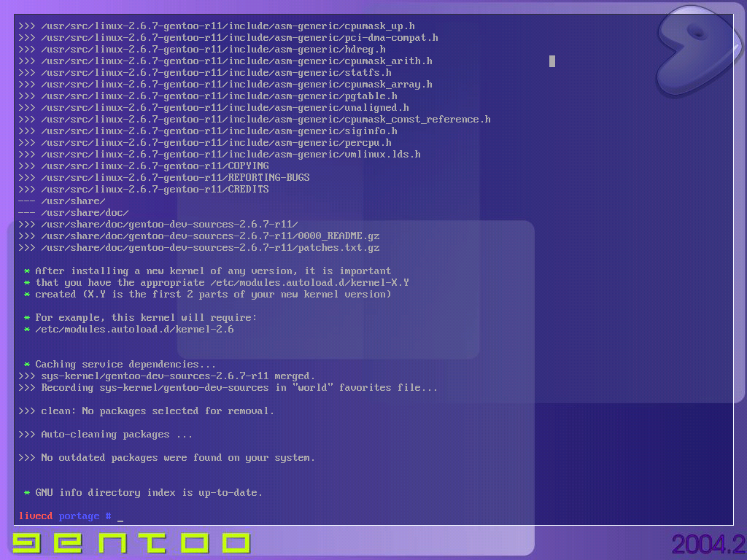
Task: Click the '2004.2' version label
Action: 708,544
